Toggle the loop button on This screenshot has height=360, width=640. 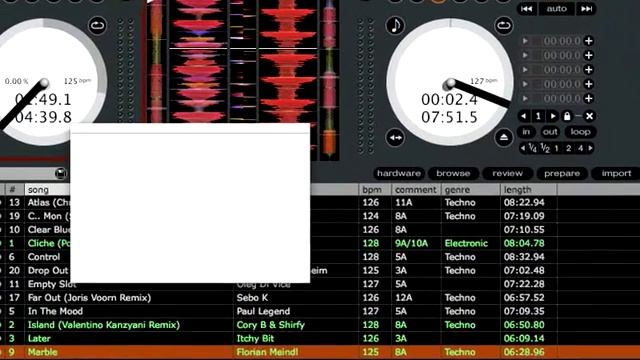(580, 132)
